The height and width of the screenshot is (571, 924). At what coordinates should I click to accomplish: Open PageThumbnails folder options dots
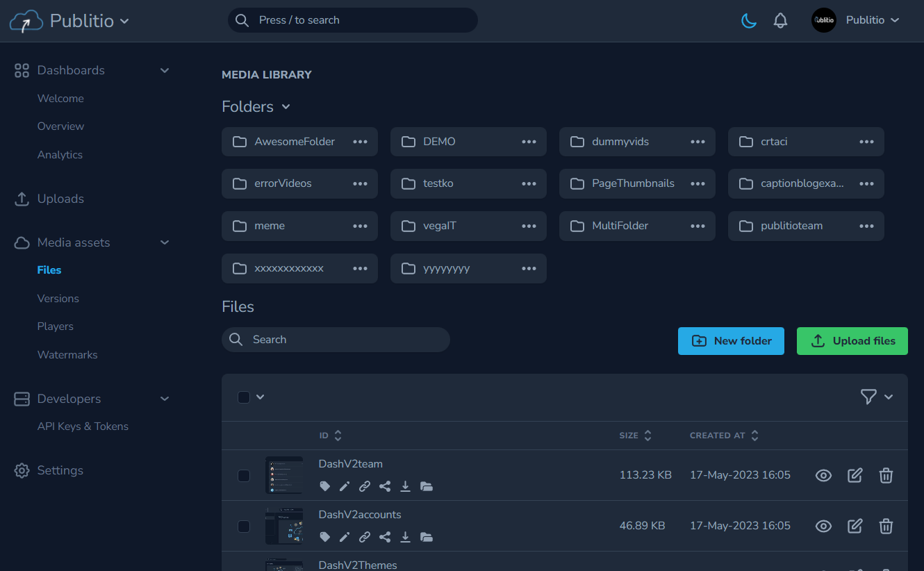pyautogui.click(x=698, y=184)
